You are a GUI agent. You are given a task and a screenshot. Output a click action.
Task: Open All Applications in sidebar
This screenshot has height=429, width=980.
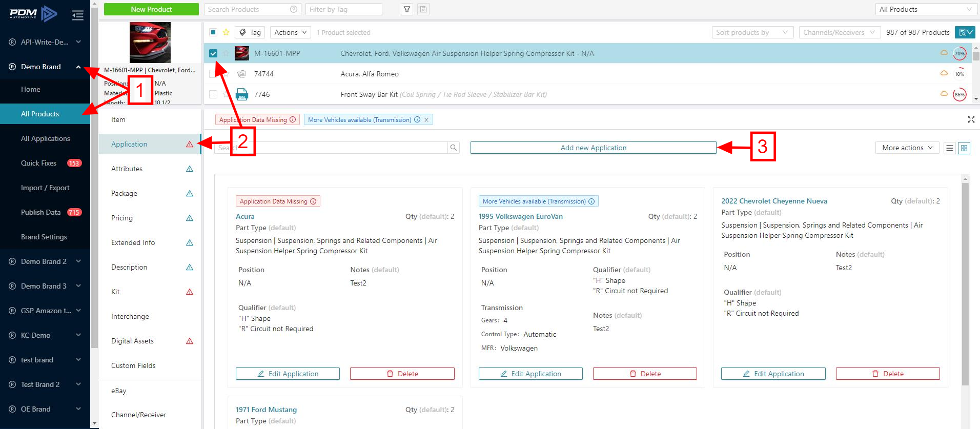(45, 138)
